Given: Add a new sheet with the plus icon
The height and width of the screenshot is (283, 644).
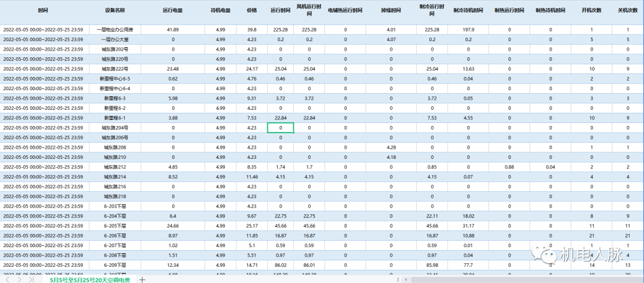Looking at the screenshot, I should point(142,279).
